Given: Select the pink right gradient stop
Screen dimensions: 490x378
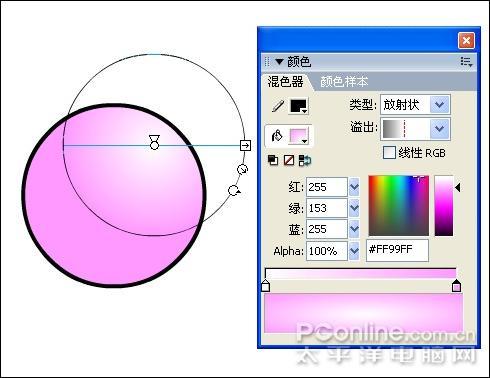Looking at the screenshot, I should (x=456, y=286).
